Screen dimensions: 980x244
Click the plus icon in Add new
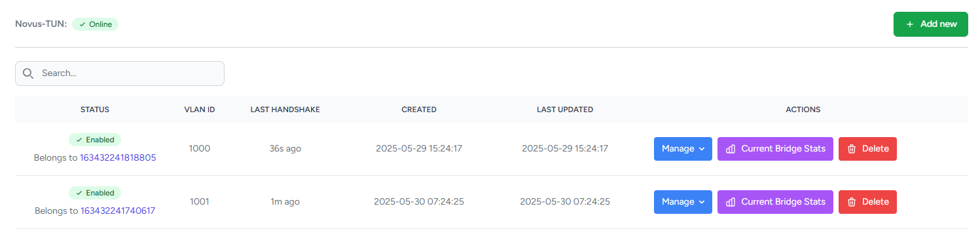910,24
